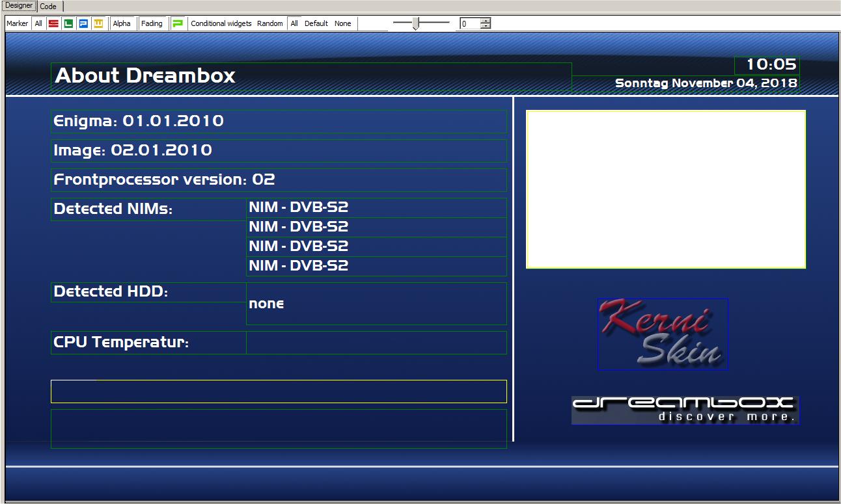This screenshot has height=504, width=841.
Task: Click the light green conditional widgets icon
Action: point(178,23)
